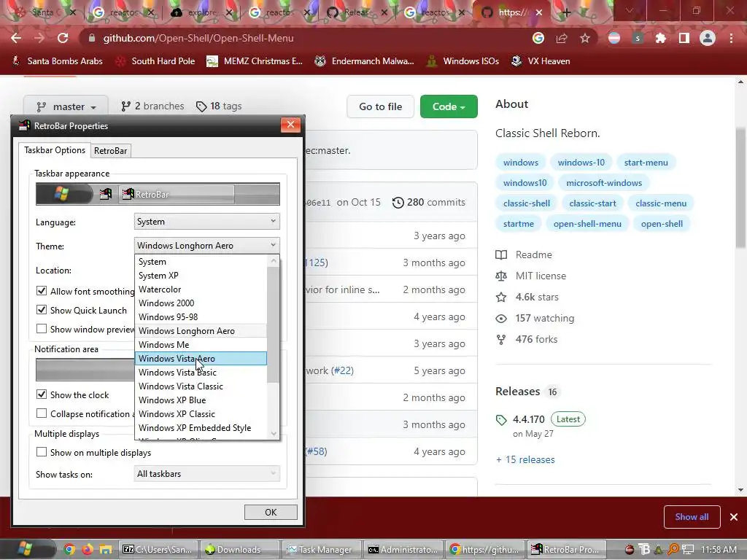The image size is (747, 560).
Task: Open Task Manager taskbar button
Action: pyautogui.click(x=322, y=550)
